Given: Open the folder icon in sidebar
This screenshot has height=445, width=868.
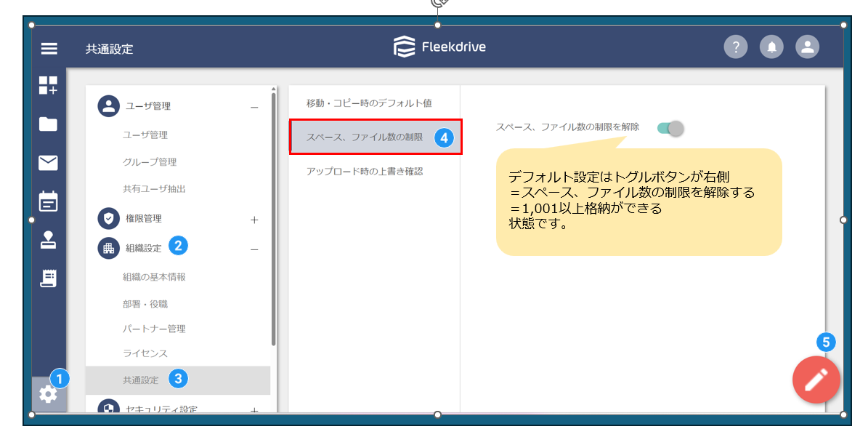Looking at the screenshot, I should tap(48, 124).
